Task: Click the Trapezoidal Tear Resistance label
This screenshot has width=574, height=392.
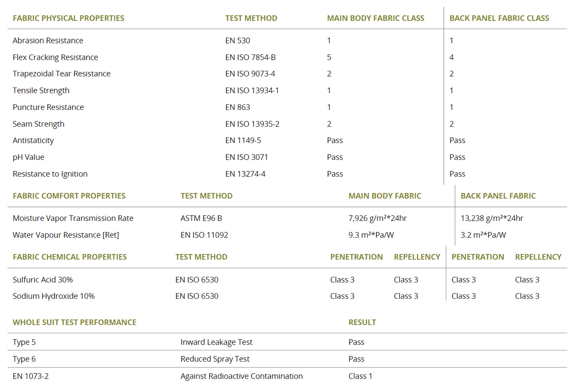Action: [62, 74]
